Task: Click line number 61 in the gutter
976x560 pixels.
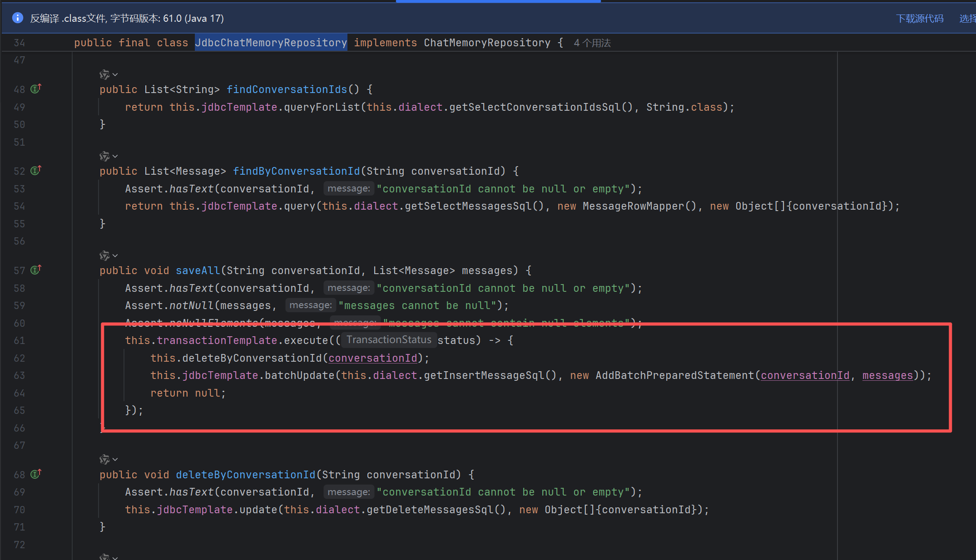Action: (x=19, y=341)
